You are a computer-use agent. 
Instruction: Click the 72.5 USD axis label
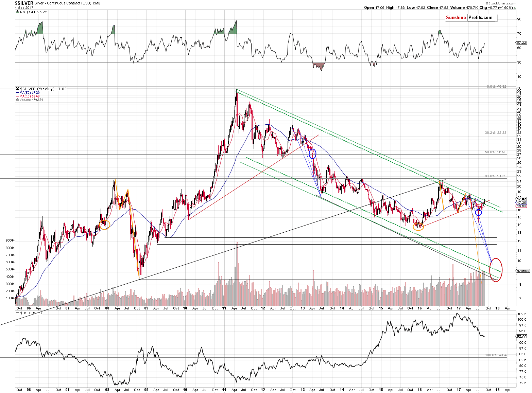(521, 383)
